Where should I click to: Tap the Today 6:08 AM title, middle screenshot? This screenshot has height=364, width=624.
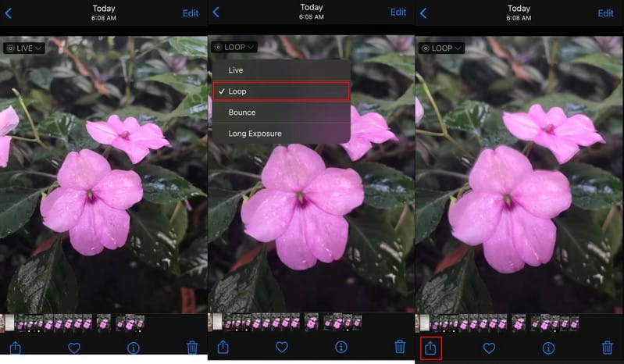coord(311,12)
